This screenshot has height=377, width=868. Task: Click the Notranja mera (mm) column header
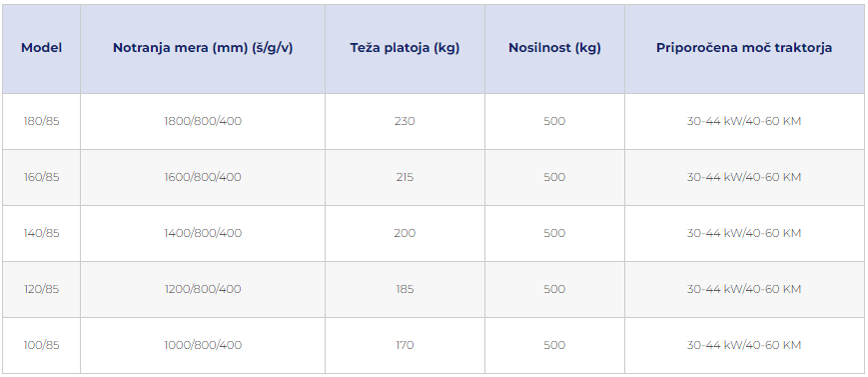click(203, 48)
